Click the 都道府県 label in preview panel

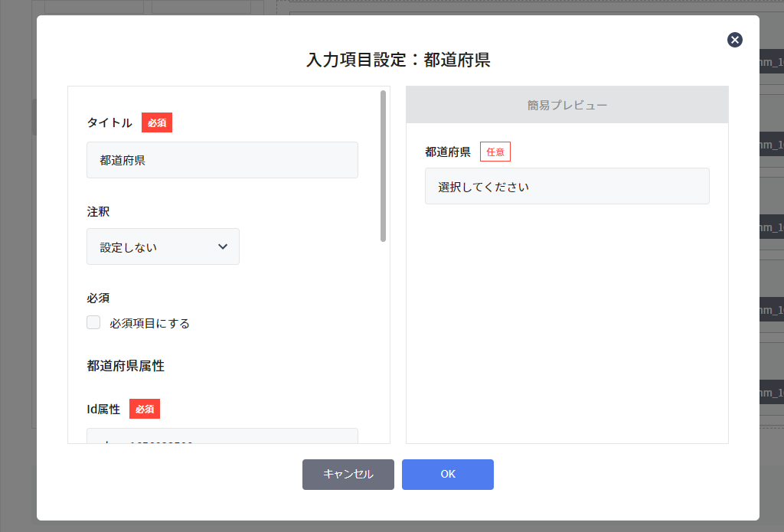pyautogui.click(x=447, y=152)
